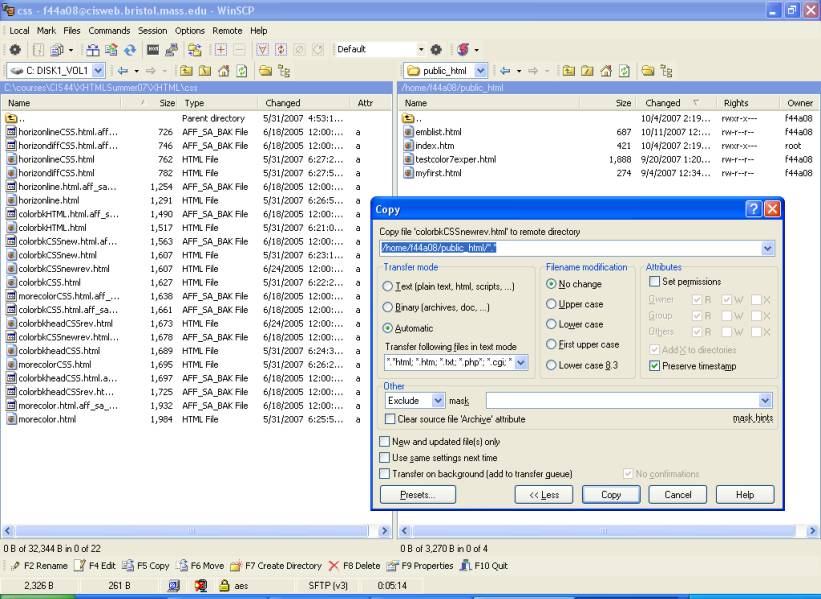Viewport: 821px width, 599px height.
Task: Select Text transfer mode
Action: click(x=387, y=286)
